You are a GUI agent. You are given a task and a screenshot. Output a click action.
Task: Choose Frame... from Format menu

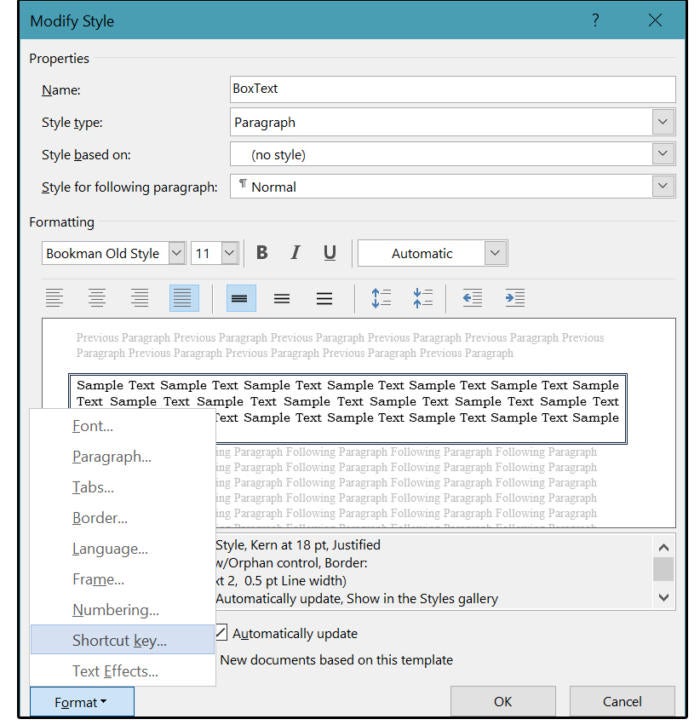pyautogui.click(x=123, y=579)
